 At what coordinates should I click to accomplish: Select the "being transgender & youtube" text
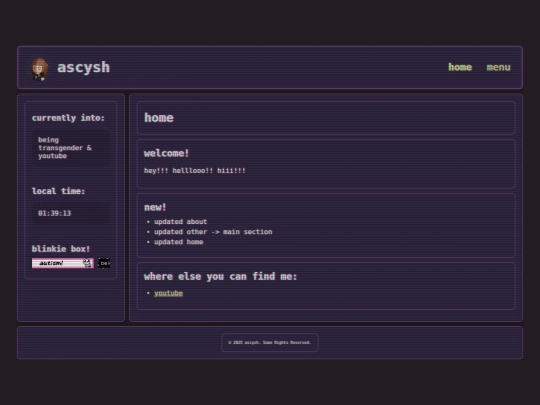[65, 148]
